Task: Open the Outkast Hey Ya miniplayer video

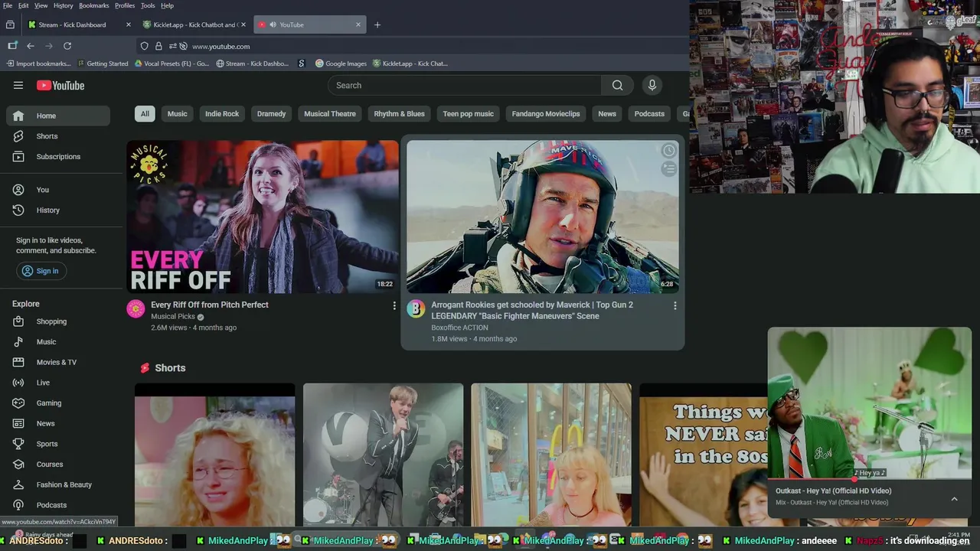Action: 870,403
